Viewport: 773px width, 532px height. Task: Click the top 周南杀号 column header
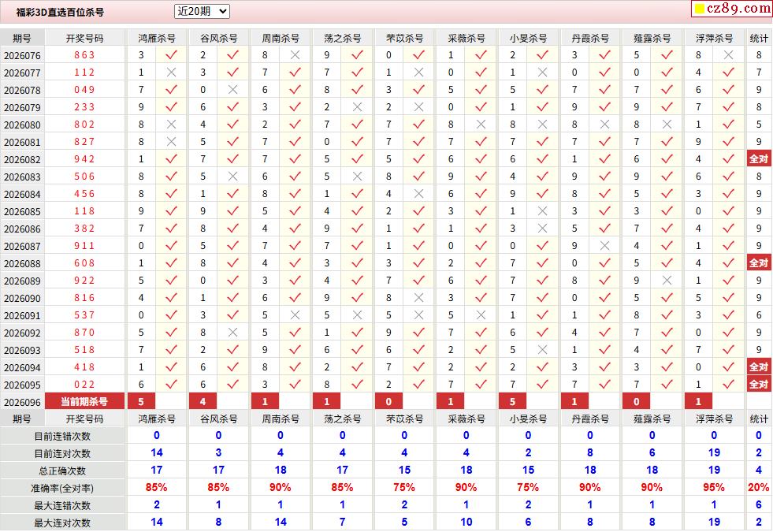(x=281, y=38)
